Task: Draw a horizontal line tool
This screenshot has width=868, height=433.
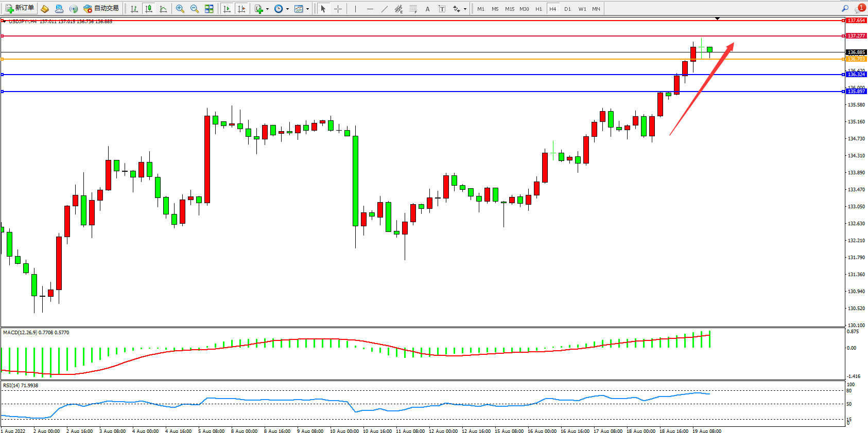Action: pyautogui.click(x=370, y=9)
